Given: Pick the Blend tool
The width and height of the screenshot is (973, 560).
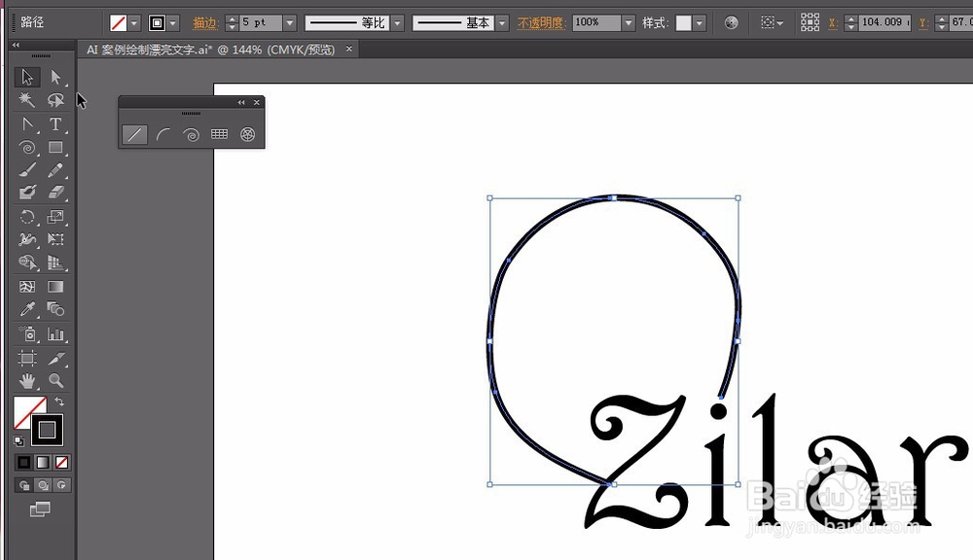Looking at the screenshot, I should point(55,309).
